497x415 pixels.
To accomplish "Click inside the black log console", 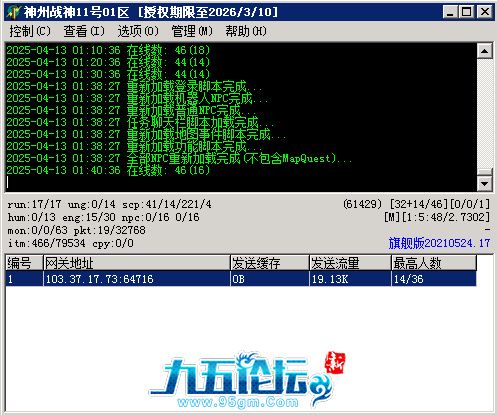I will (x=241, y=117).
